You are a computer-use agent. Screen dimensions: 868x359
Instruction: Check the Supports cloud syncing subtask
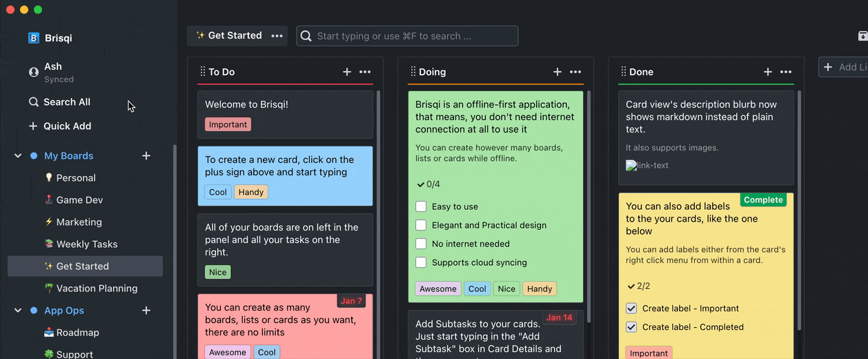point(421,262)
